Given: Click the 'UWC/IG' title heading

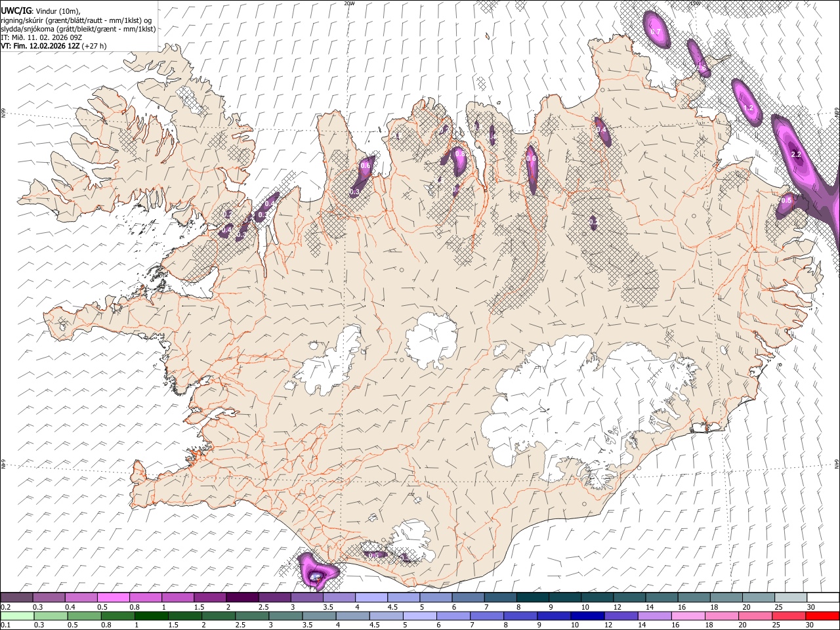Looking at the screenshot, I should coord(15,11).
